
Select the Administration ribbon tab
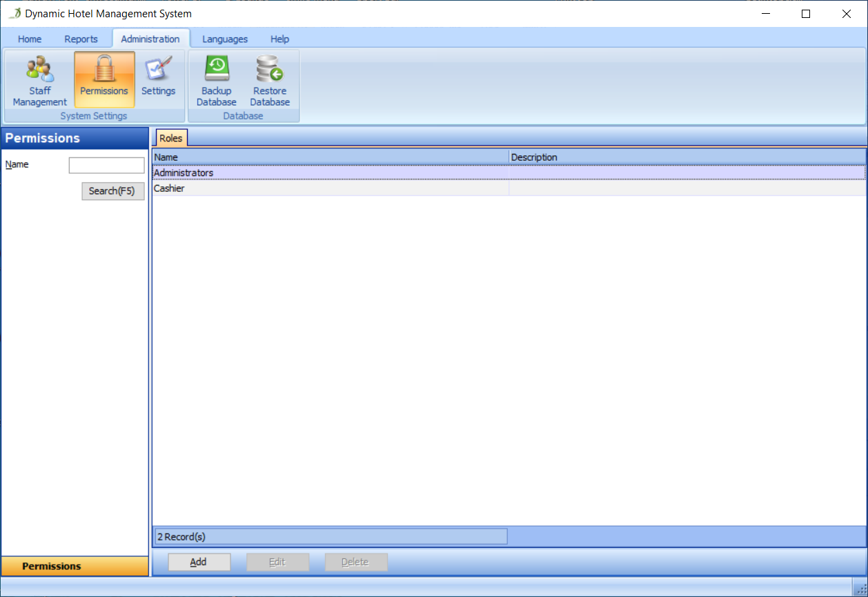[x=150, y=39]
